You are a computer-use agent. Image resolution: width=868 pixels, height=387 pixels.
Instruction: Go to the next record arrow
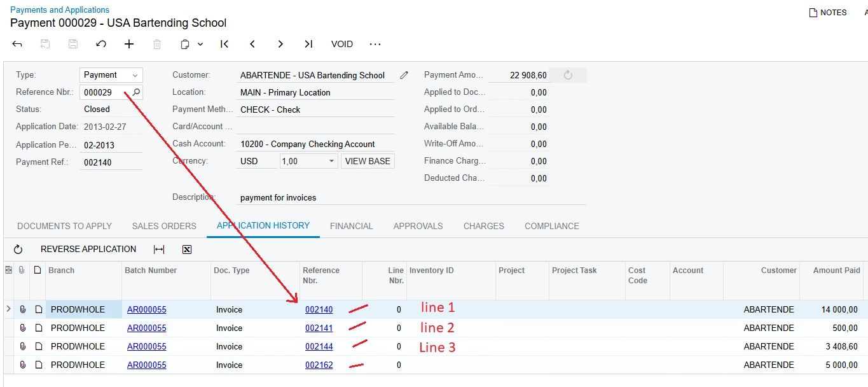(x=280, y=44)
